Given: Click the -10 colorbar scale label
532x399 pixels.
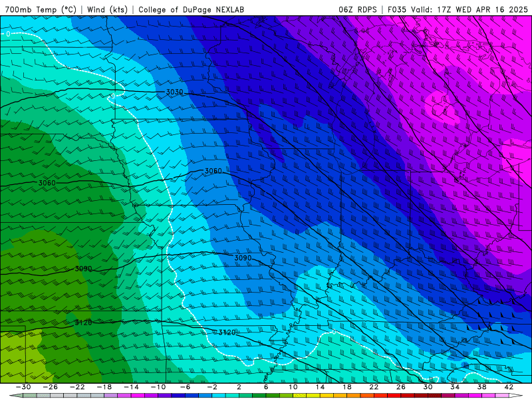Looking at the screenshot, I should coord(158,387).
